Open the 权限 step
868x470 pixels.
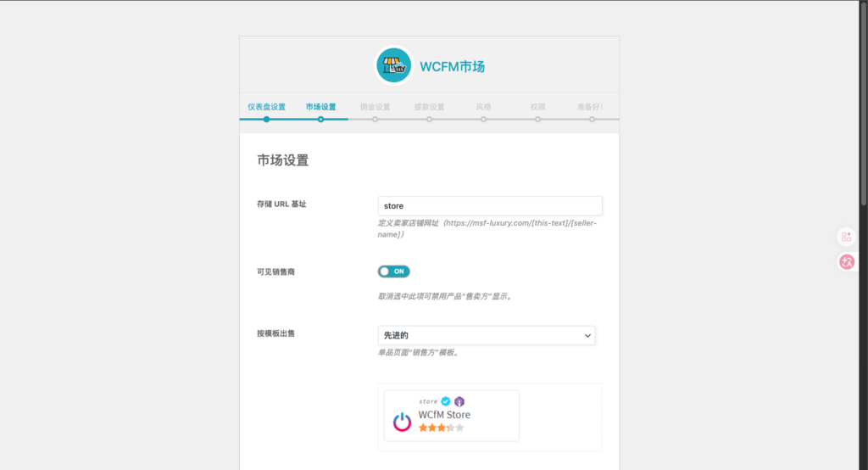(537, 107)
